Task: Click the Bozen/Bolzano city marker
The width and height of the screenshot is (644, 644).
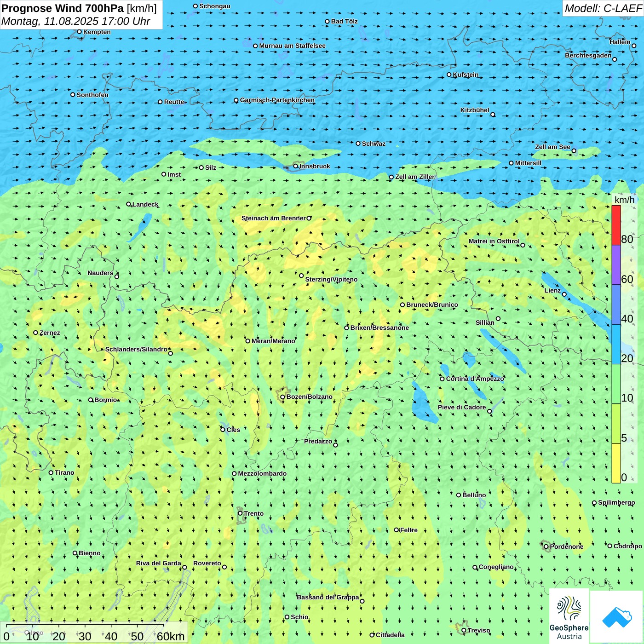Action: tap(282, 397)
